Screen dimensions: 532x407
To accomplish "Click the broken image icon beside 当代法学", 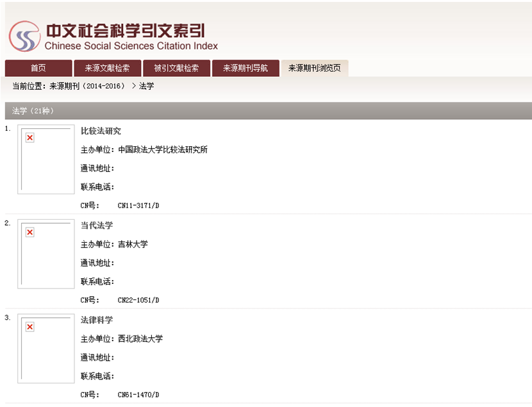I will (29, 232).
